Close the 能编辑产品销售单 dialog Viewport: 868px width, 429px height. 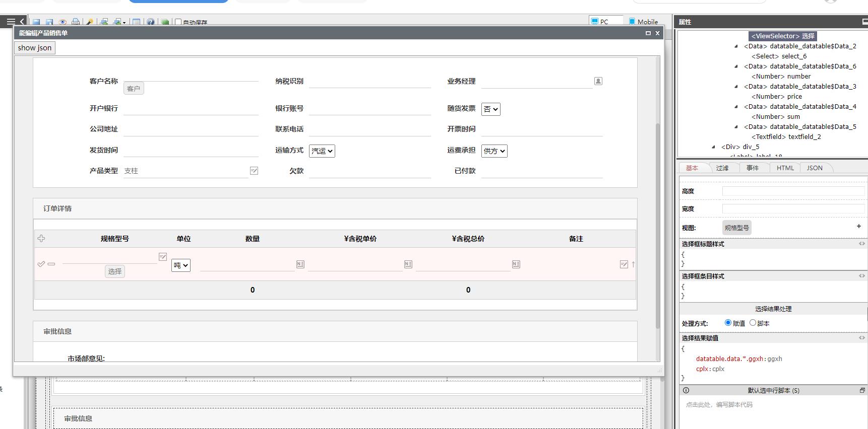(x=657, y=33)
